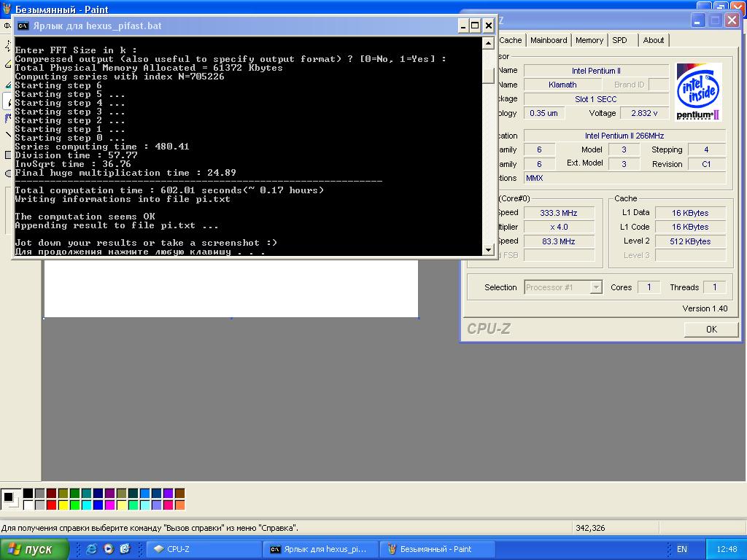Viewport: 747px width, 560px height.
Task: Click the 342,326 coordinates in Paint status bar
Action: [x=590, y=528]
